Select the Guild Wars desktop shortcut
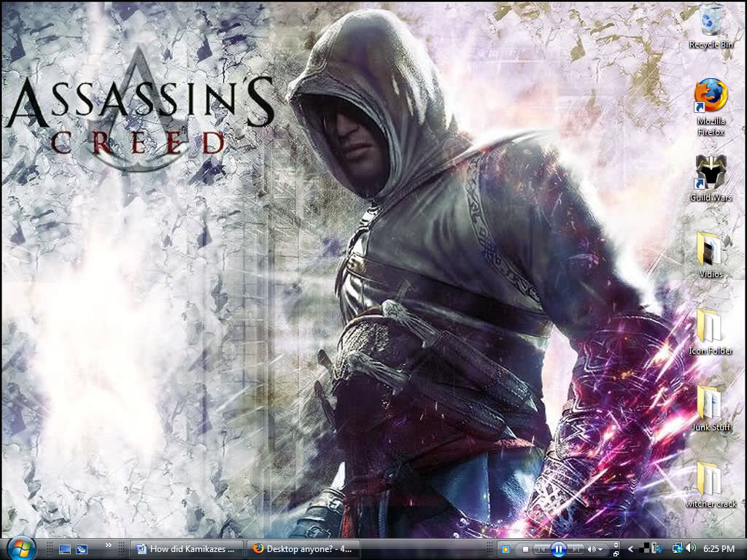Screen dimensions: 747x560 [711, 178]
